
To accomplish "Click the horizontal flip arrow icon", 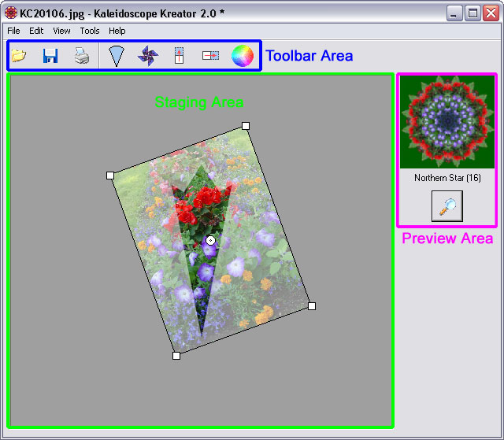I will click(x=210, y=56).
